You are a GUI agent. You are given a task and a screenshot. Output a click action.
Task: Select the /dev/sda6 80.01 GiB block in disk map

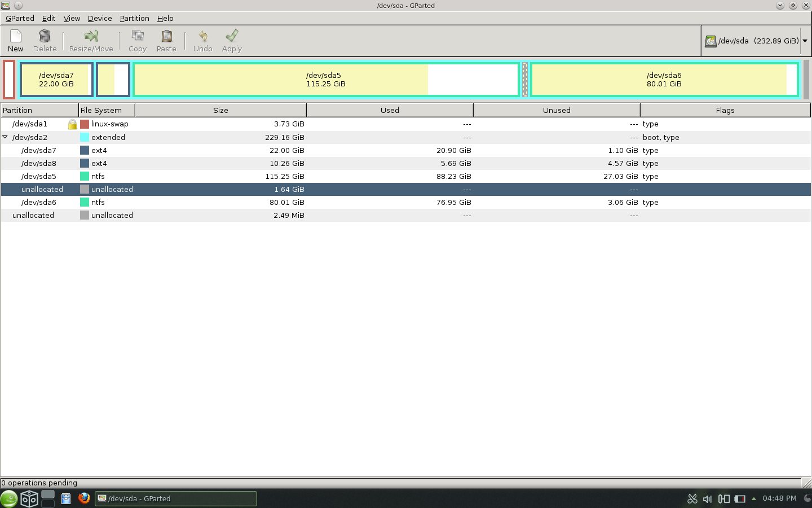[x=664, y=80]
